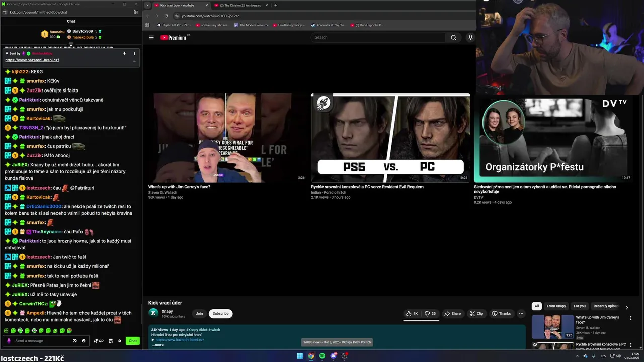The height and width of the screenshot is (362, 644).
Task: Dislike the video showing 35
Action: 430,313
